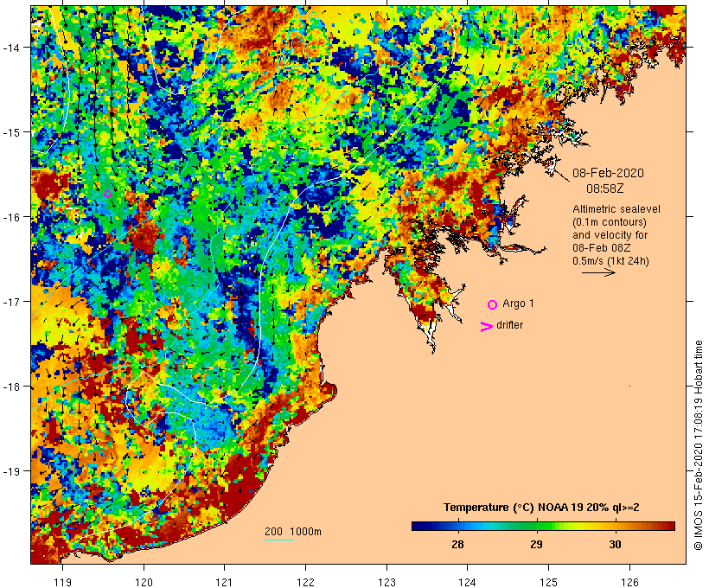
Task: Click the latitude axis label -17
Action: (x=10, y=301)
